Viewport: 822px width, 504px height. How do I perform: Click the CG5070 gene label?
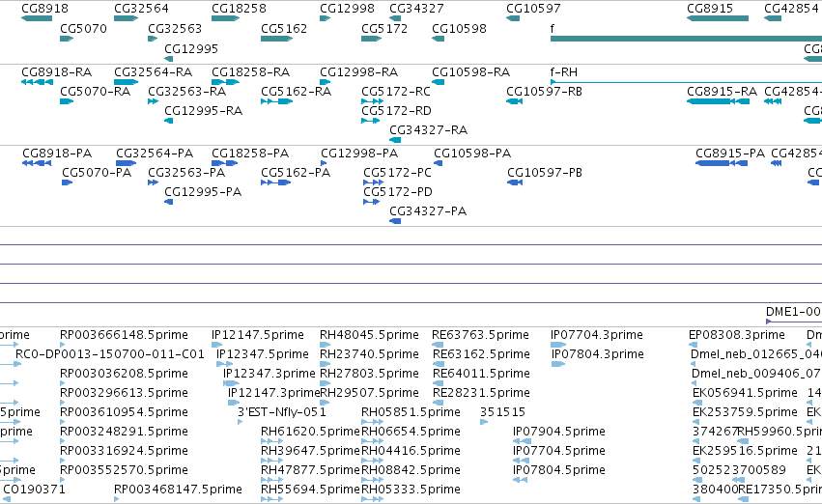point(83,28)
